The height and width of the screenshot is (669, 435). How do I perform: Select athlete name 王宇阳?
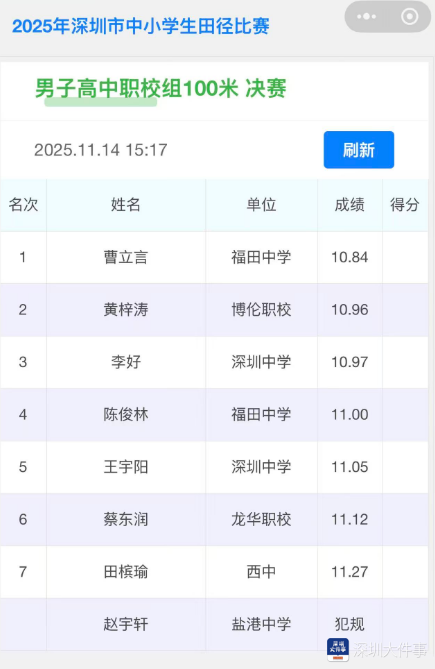point(126,467)
